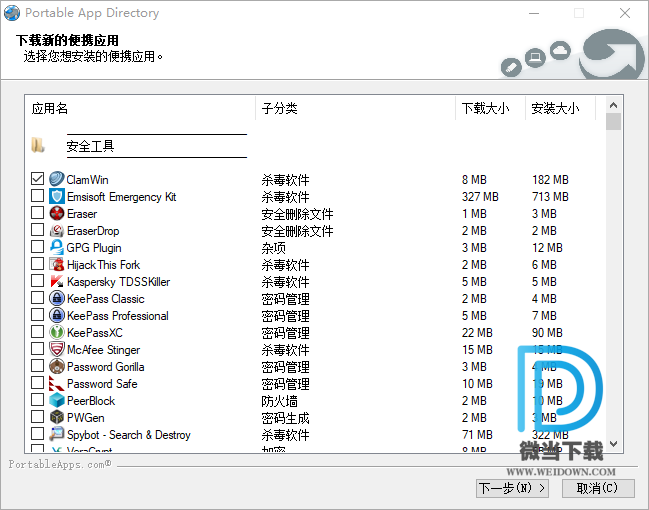Click the EraserDrop app icon

57,230
